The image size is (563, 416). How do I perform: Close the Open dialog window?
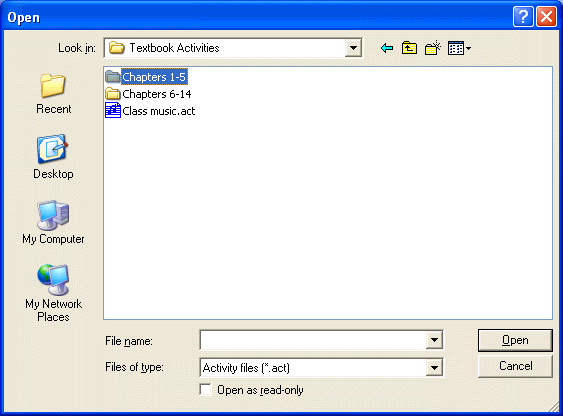pyautogui.click(x=546, y=17)
